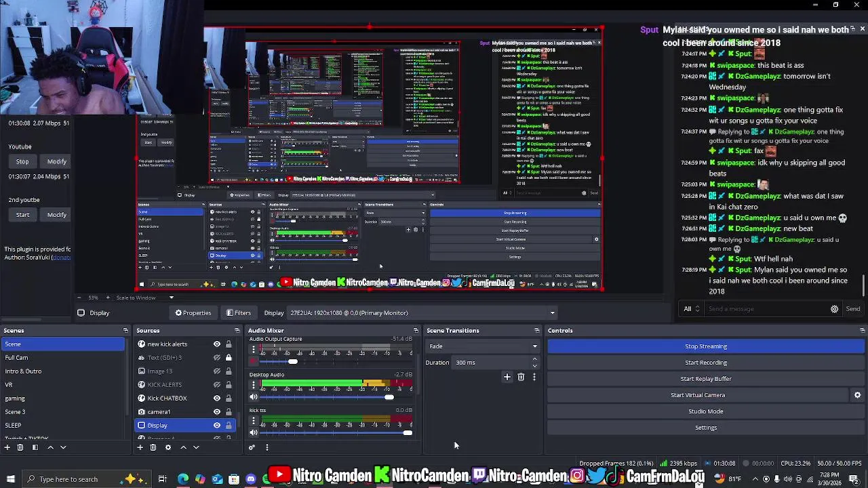868x488 pixels.
Task: Hide the new kick alerts source
Action: (x=217, y=344)
